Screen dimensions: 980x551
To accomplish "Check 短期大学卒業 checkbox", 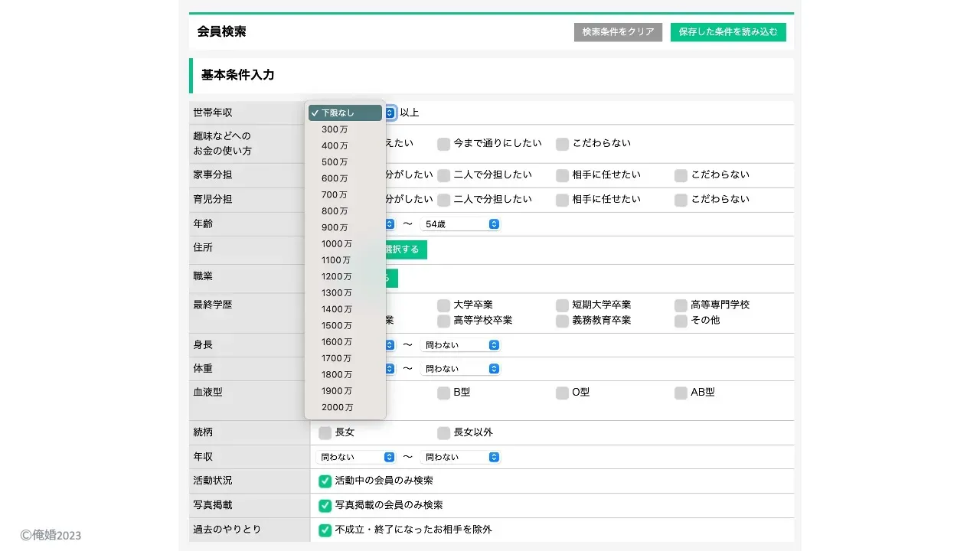I will click(563, 305).
